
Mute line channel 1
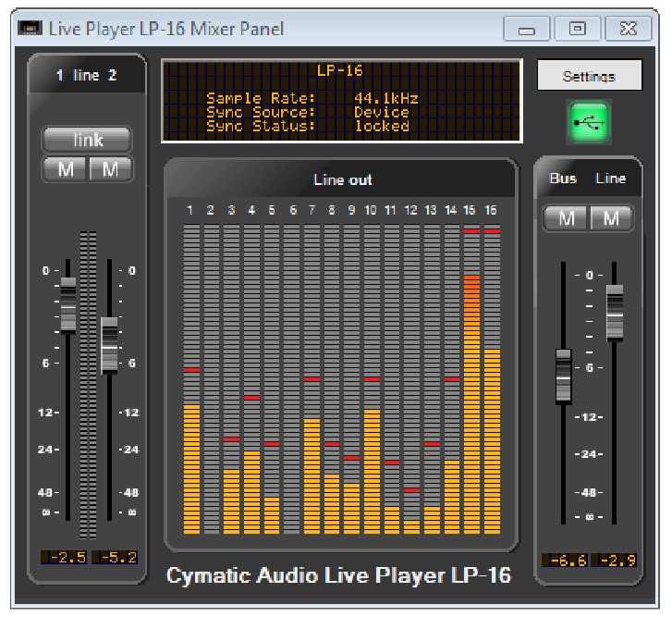tap(65, 169)
